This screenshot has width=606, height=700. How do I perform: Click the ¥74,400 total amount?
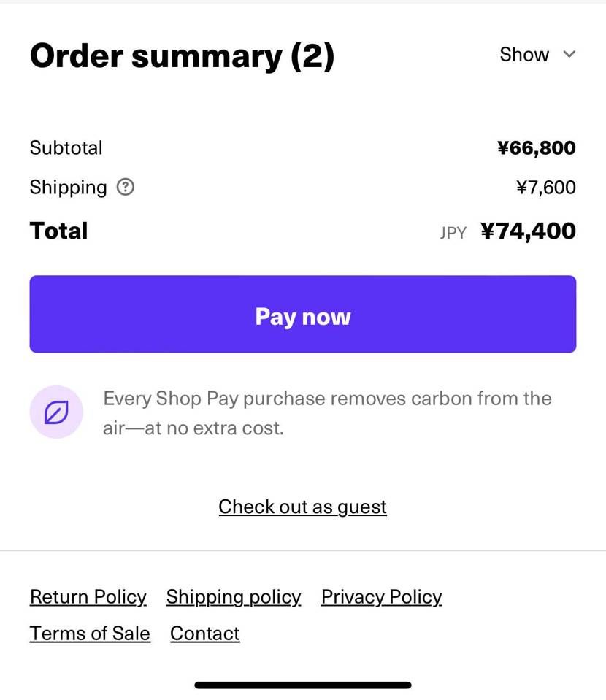(x=528, y=231)
